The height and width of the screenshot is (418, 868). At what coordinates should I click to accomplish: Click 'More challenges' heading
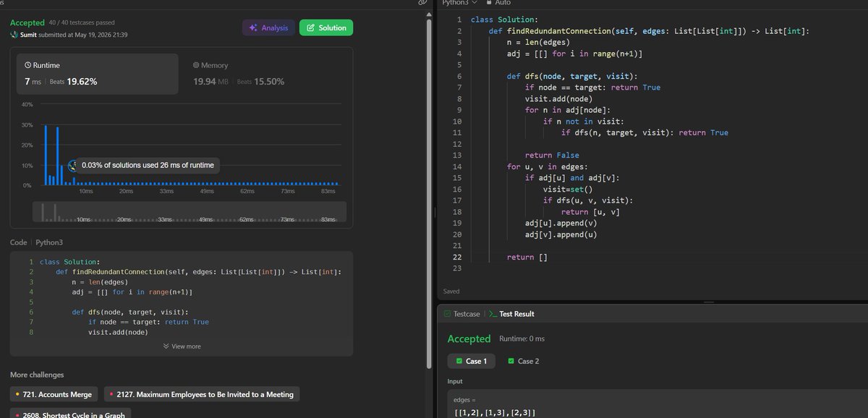point(37,375)
